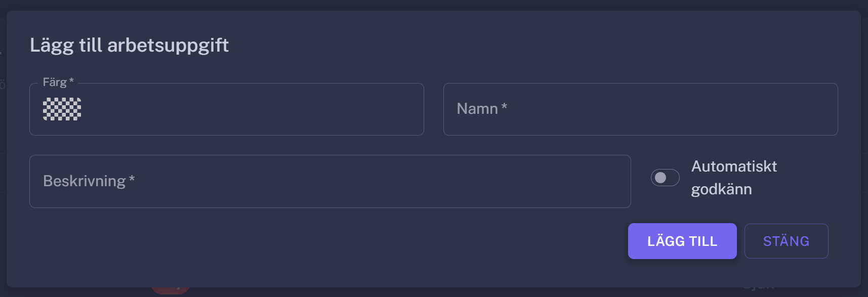
Task: Dismiss the form using STÄNG button
Action: 786,241
